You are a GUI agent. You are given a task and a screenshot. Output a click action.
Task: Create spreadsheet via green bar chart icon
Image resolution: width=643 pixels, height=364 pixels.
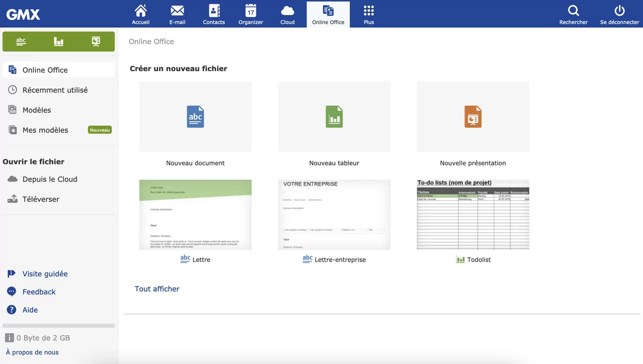[58, 41]
